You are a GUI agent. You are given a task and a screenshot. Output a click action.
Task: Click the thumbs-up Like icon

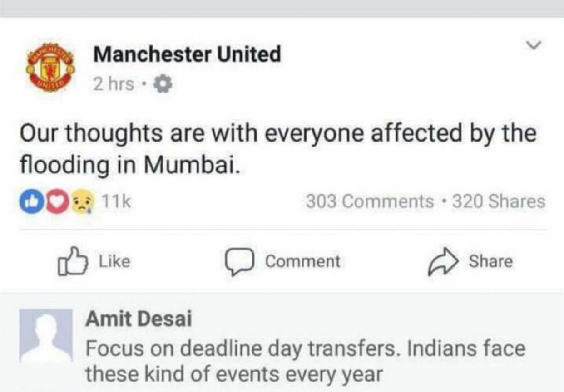[x=72, y=262]
